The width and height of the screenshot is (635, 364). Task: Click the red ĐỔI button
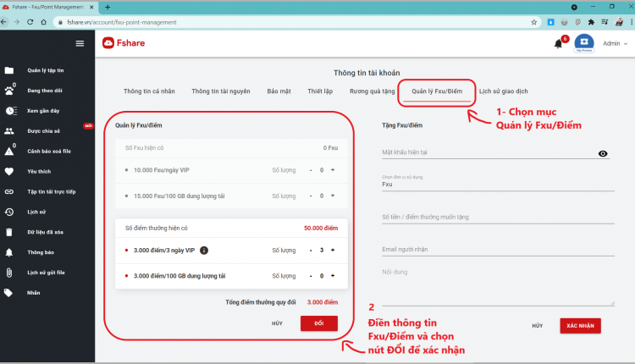tap(318, 323)
